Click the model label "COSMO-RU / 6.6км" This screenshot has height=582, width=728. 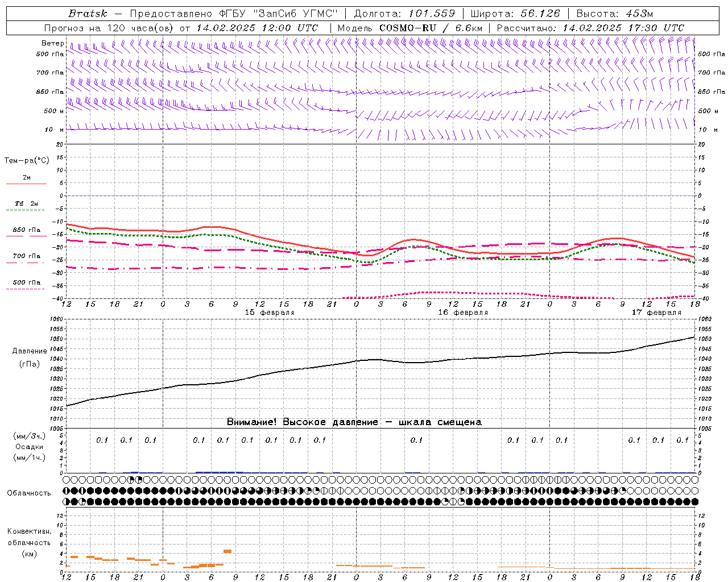pyautogui.click(x=431, y=28)
